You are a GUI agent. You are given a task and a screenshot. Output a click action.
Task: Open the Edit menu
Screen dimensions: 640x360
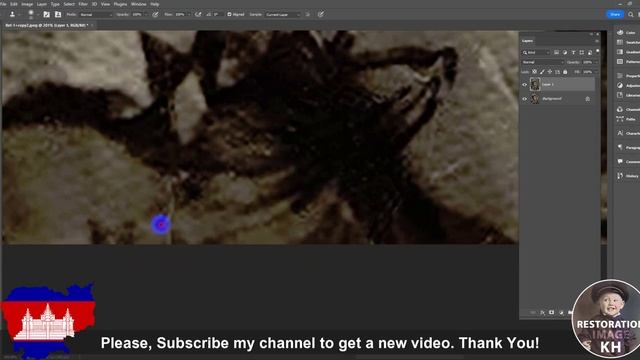pos(13,4)
